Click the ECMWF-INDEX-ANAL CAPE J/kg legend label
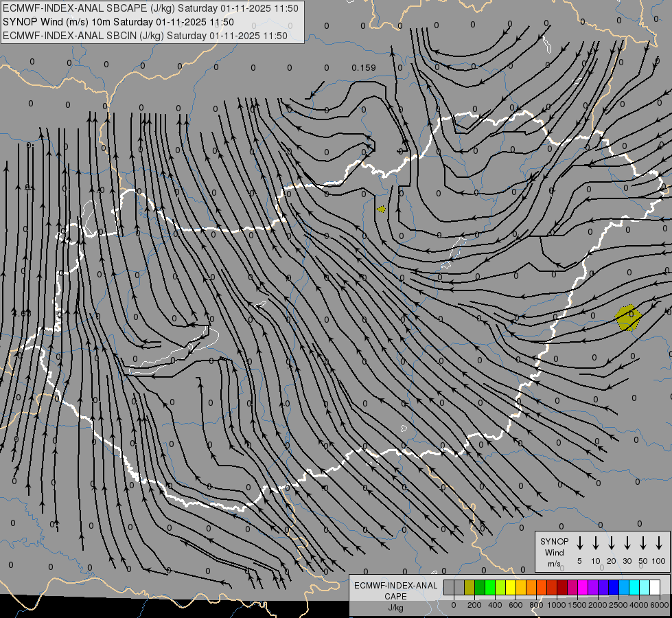This screenshot has height=618, width=672. (x=395, y=596)
